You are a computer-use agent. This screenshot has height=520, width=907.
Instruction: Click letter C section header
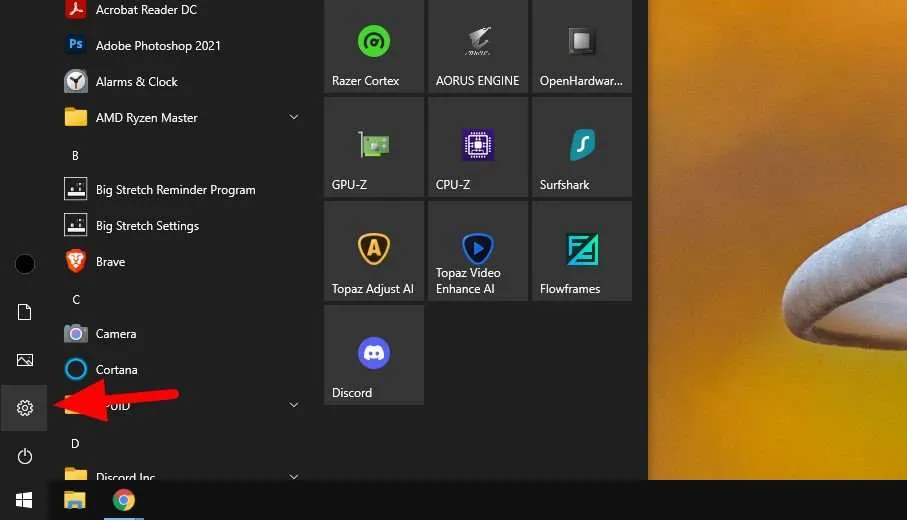[x=76, y=299]
